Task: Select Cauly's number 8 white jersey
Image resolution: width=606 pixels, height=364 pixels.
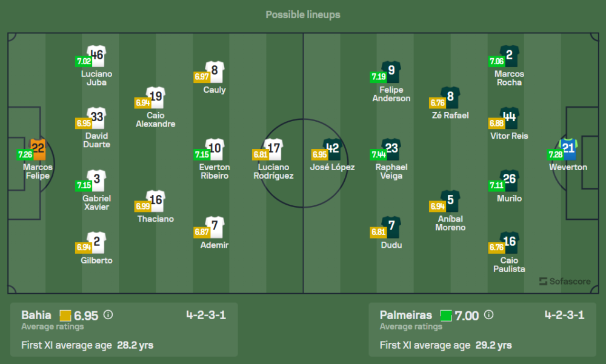Action: 215,71
